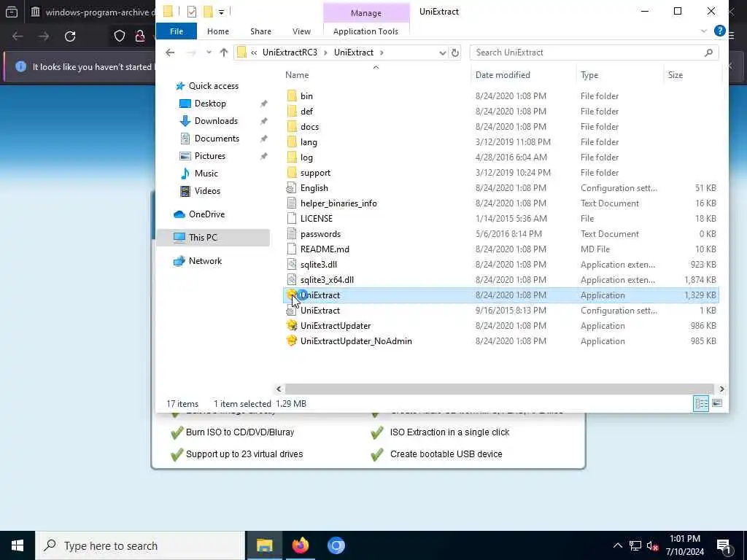The image size is (747, 560).
Task: Click the OneDrive cloud icon
Action: pos(179,214)
